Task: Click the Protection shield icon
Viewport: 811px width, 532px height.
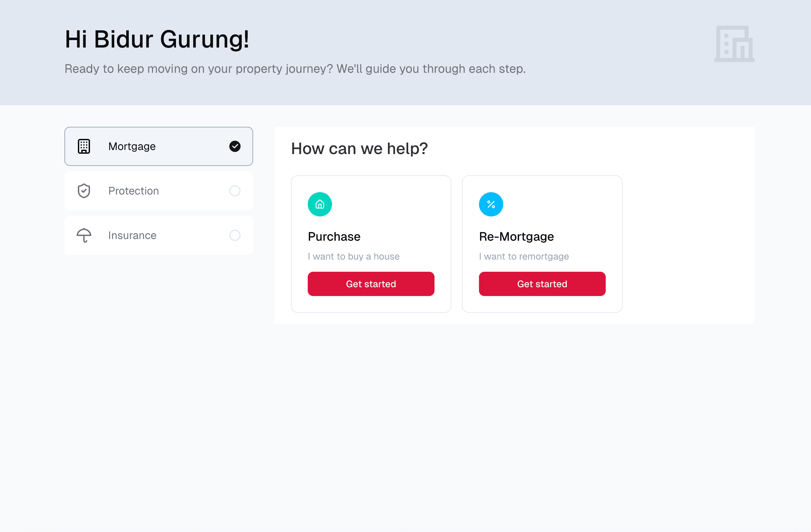Action: click(84, 191)
